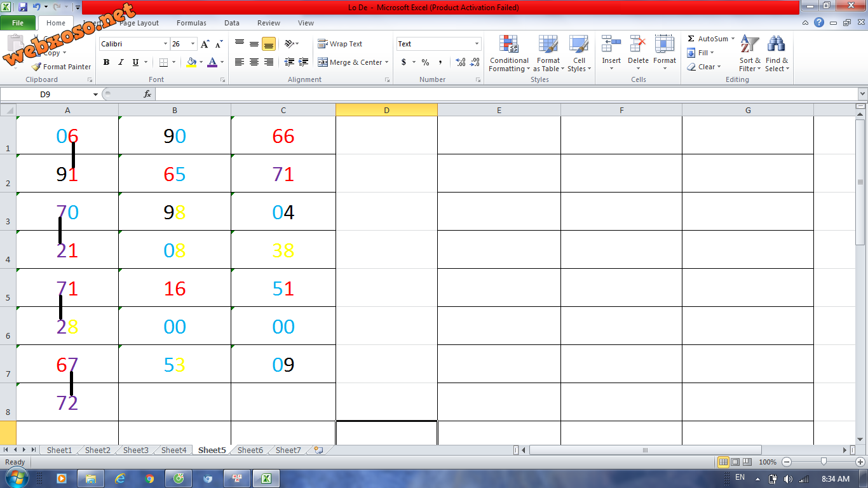
Task: Click Increase Indent icon
Action: click(304, 62)
